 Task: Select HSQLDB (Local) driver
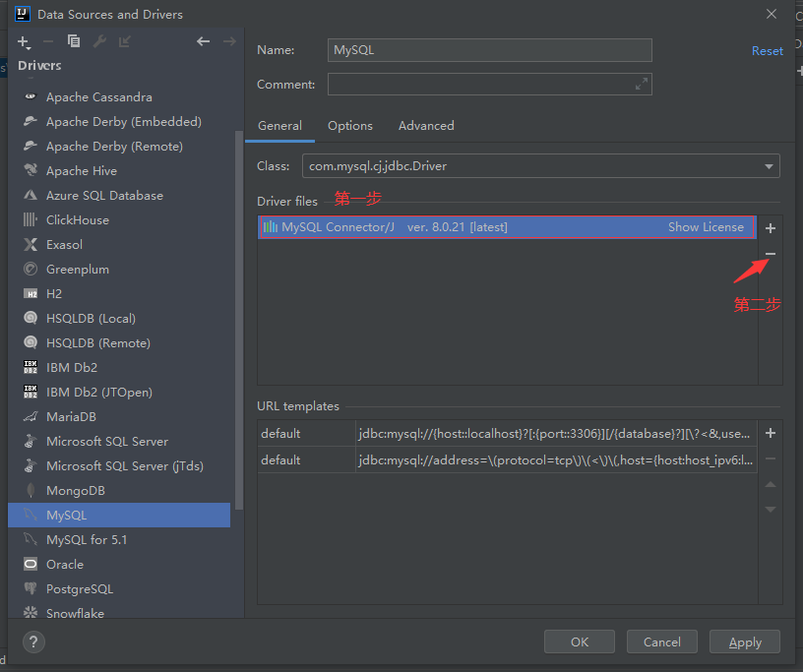[x=119, y=318]
